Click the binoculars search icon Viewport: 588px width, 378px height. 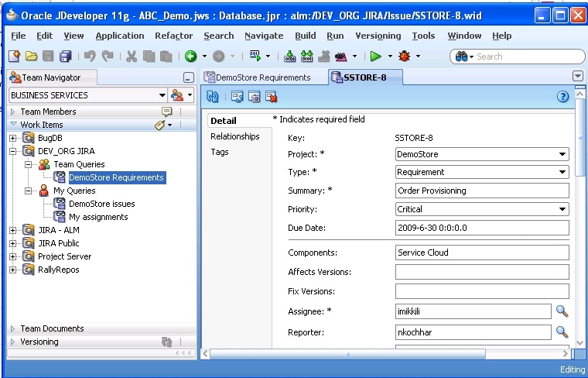pos(461,57)
